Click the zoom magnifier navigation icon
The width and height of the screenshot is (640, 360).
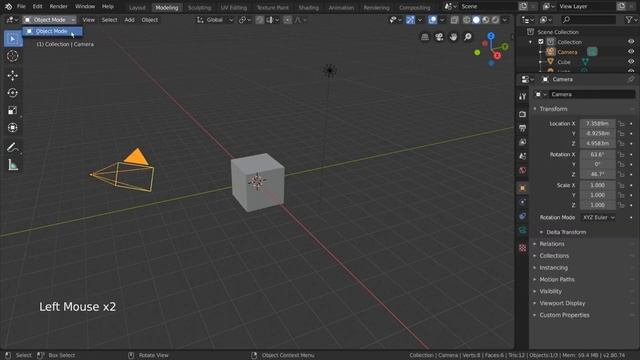click(x=468, y=37)
